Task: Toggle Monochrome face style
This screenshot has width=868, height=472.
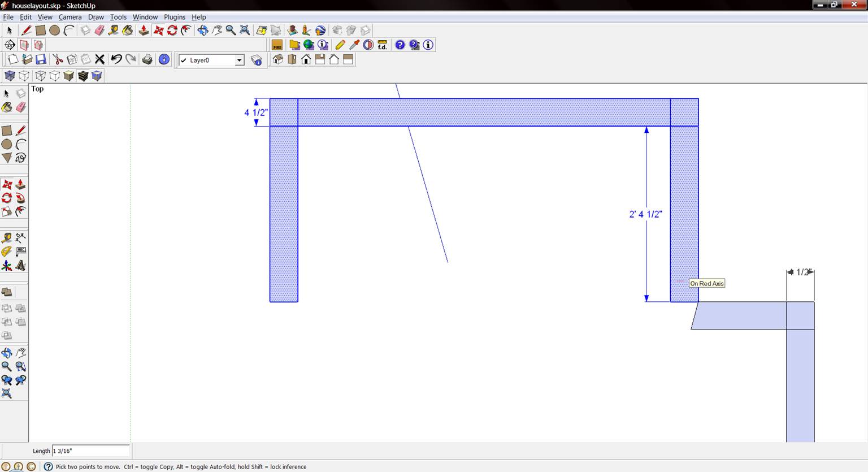Action: pos(97,76)
